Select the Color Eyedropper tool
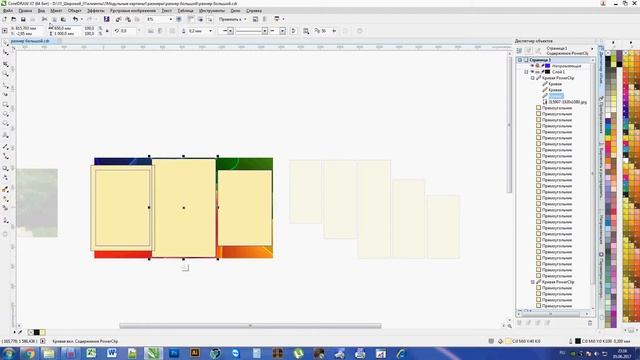This screenshot has height=360, width=640. [5, 189]
